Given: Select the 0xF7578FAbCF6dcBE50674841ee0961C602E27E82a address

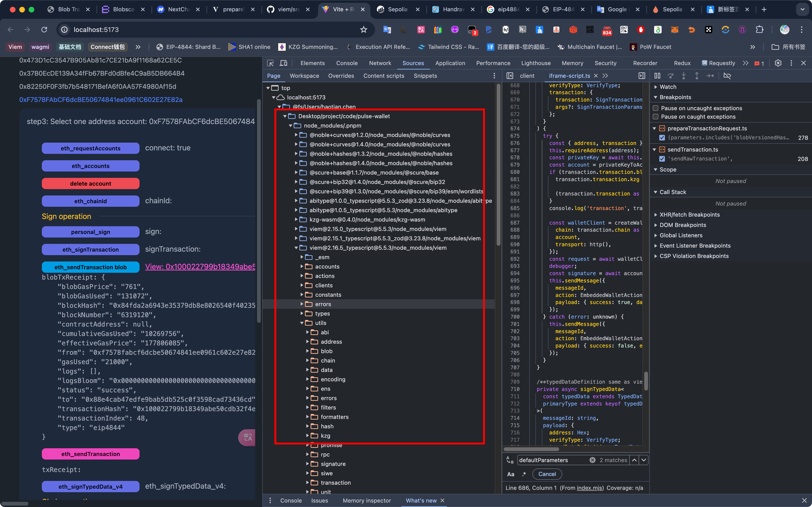Looking at the screenshot, I should (101, 100).
